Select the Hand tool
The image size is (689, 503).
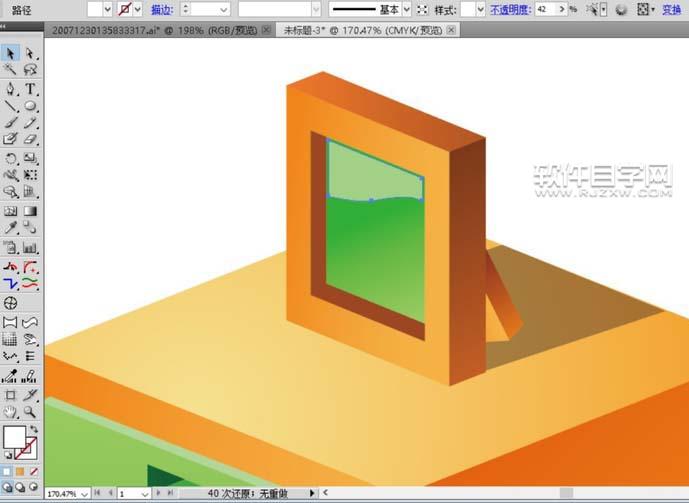[10, 412]
